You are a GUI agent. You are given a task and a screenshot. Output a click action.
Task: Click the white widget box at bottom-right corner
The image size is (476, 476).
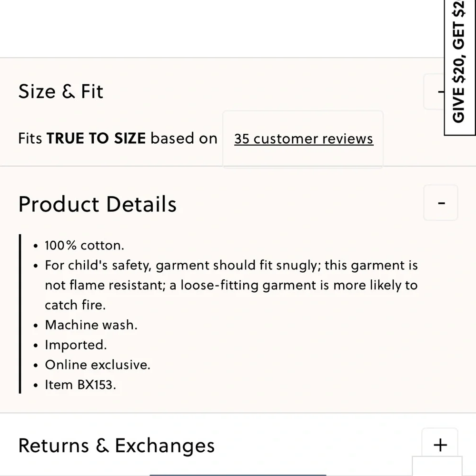(437, 466)
